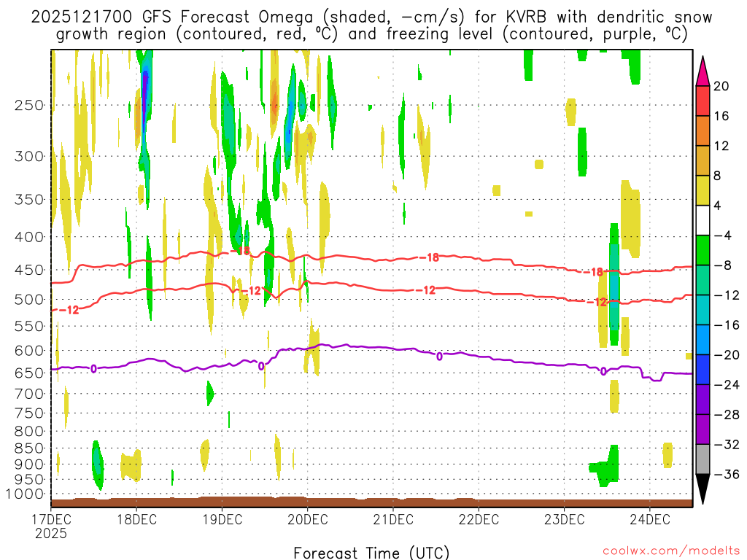Click the 700 pressure level label
Viewport: 747px width, 560px height.
29,394
